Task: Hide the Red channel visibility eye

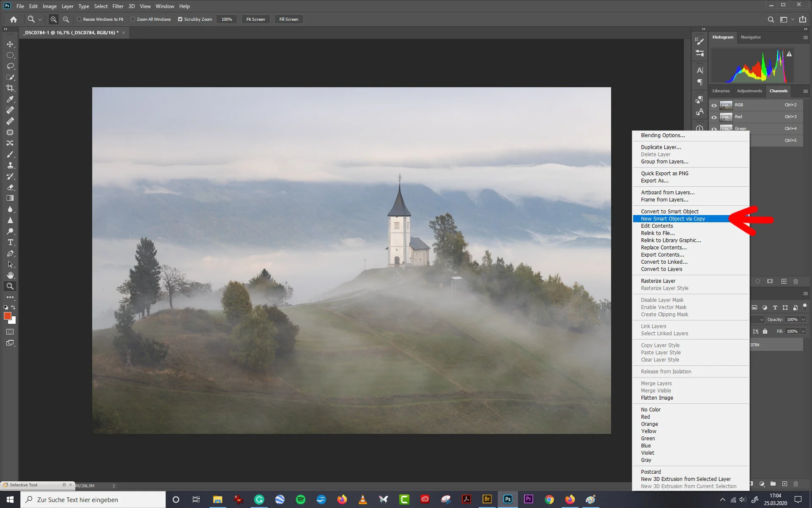Action: click(x=714, y=117)
